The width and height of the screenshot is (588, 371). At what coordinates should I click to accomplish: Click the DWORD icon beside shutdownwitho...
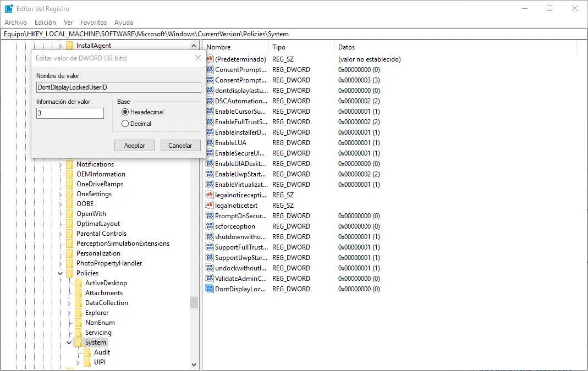(x=210, y=237)
